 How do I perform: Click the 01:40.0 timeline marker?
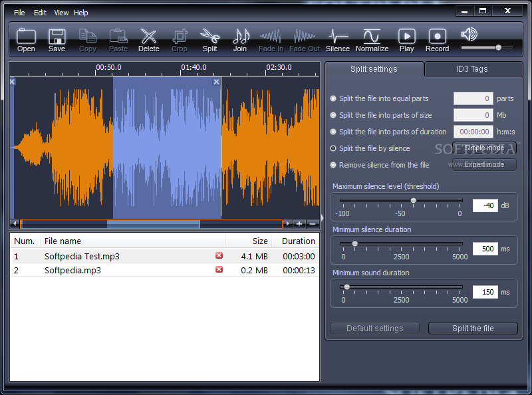click(194, 67)
